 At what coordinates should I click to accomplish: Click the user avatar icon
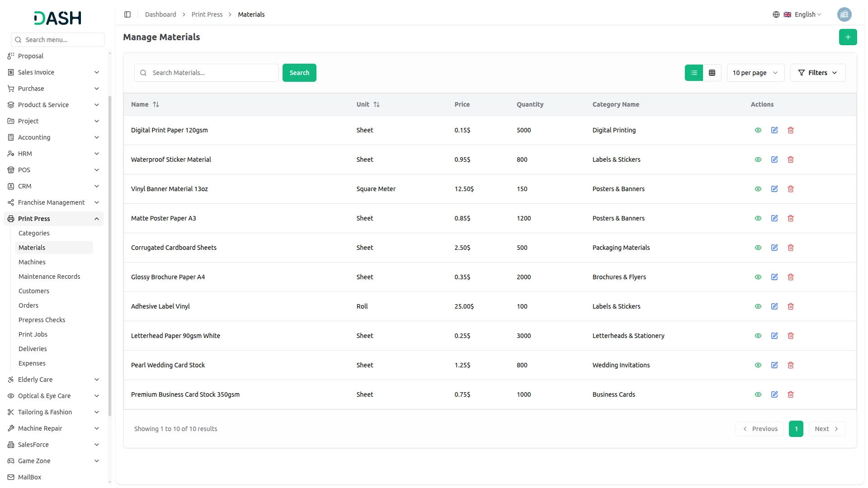pyautogui.click(x=844, y=14)
